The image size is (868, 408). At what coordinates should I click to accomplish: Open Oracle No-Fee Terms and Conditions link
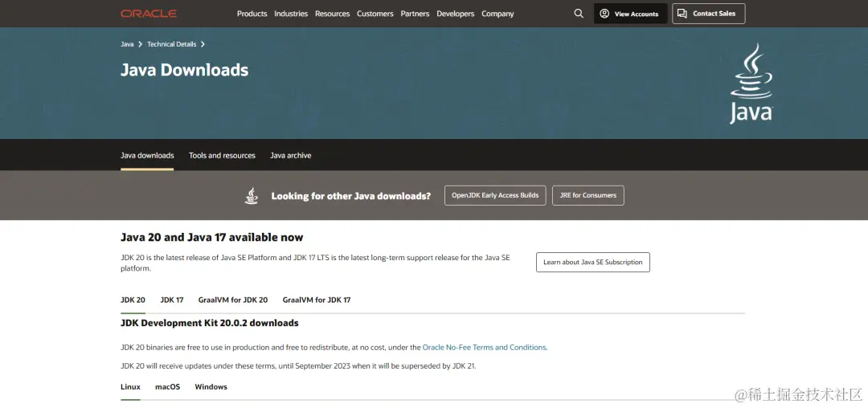(x=485, y=347)
